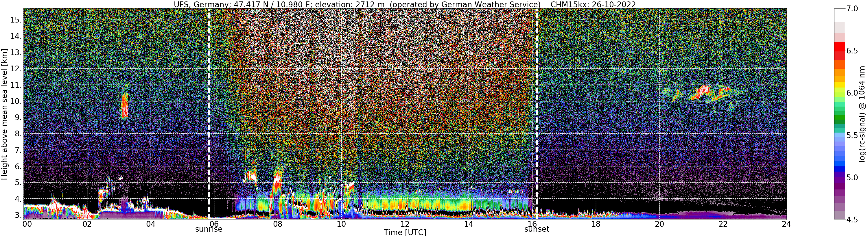This screenshot has height=238, width=868.
Task: Click height tick label "8."
Action: pos(18,134)
